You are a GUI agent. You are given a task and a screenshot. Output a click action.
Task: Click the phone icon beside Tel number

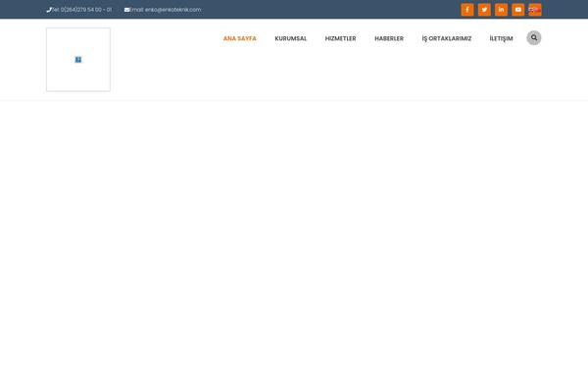(49, 10)
